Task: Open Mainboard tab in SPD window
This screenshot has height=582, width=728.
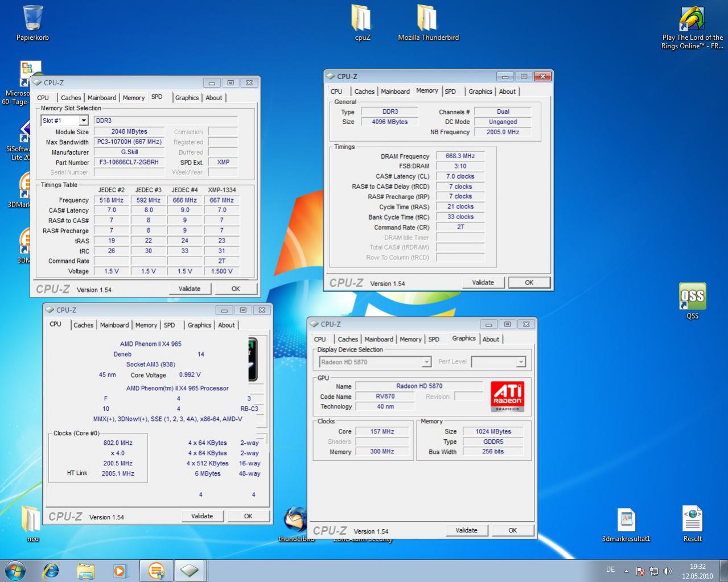Action: point(102,98)
